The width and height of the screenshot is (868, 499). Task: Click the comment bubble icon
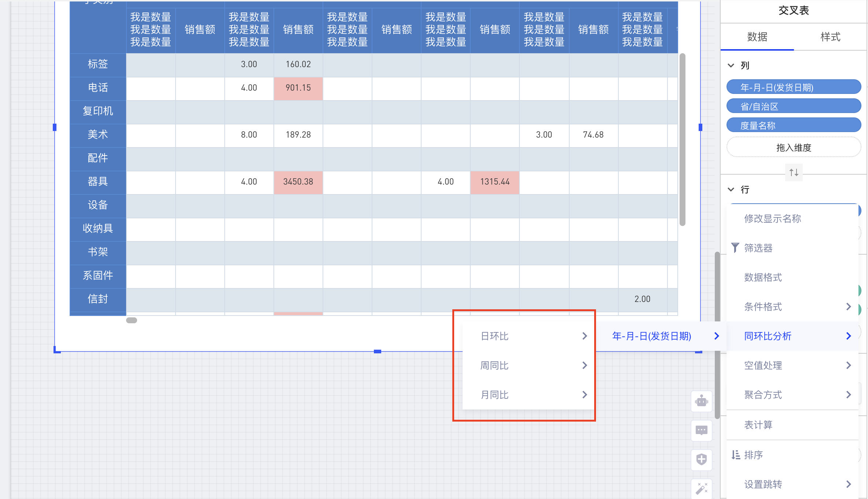pos(701,430)
